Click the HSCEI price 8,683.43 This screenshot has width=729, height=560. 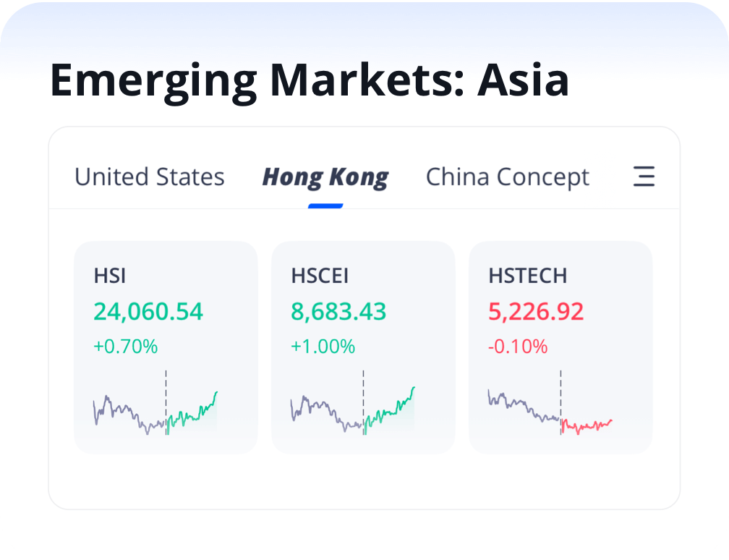coord(338,312)
